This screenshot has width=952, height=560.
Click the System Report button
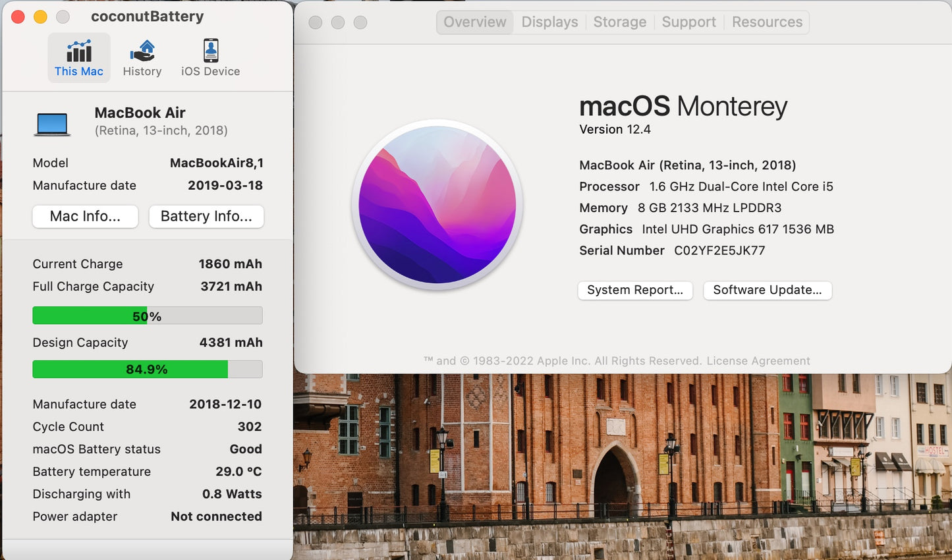[x=634, y=290]
